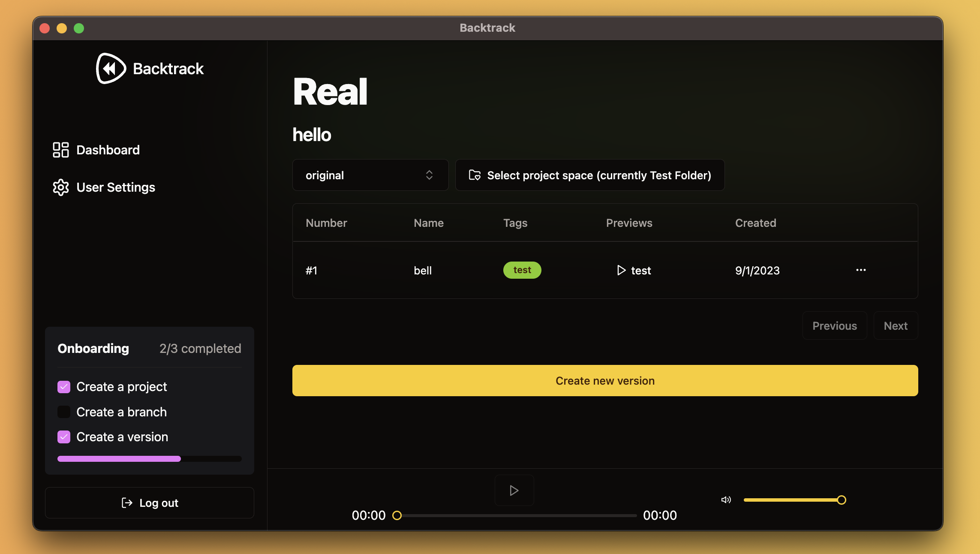Click the Dashboard grid icon
Screen dimensions: 980x554
60,149
